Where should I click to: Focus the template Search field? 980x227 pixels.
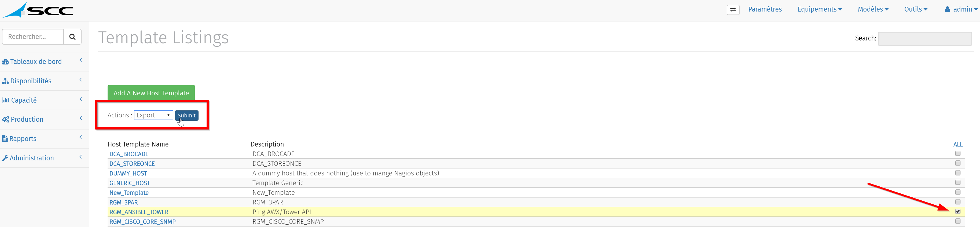tap(924, 38)
